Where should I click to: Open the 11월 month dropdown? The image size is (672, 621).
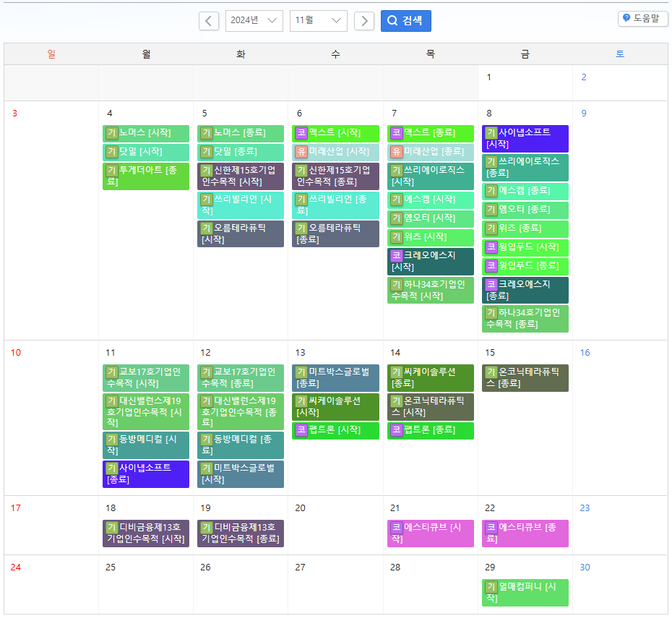[319, 20]
